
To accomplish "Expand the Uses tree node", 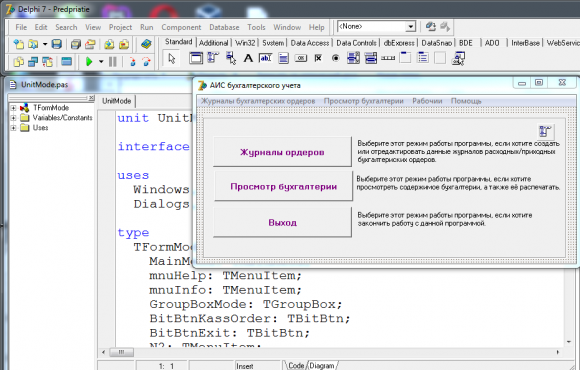I will [13, 128].
